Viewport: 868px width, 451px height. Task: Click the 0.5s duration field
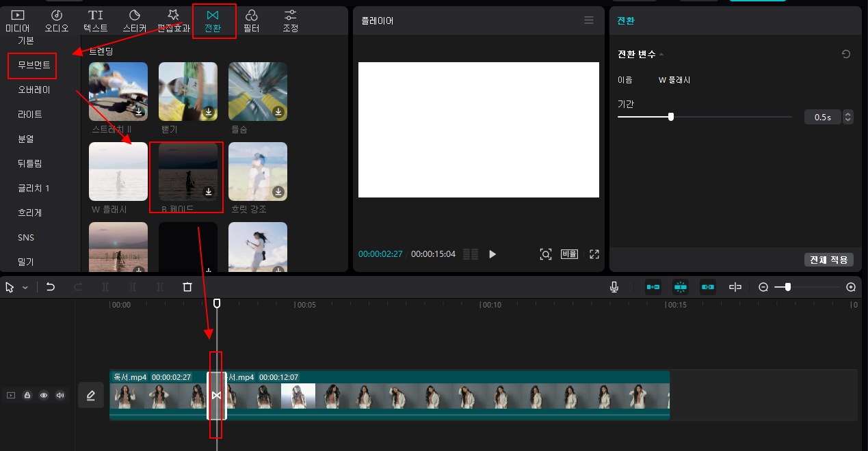pos(822,117)
